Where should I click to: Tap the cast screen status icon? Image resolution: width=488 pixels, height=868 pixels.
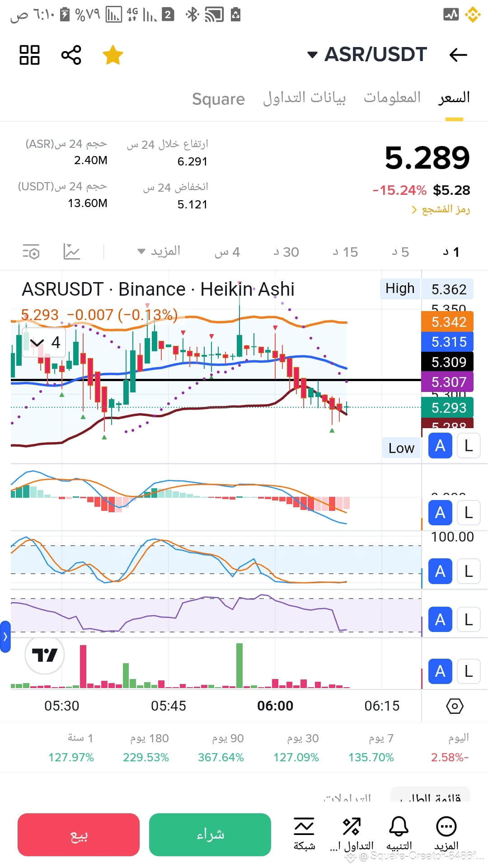coord(214,15)
